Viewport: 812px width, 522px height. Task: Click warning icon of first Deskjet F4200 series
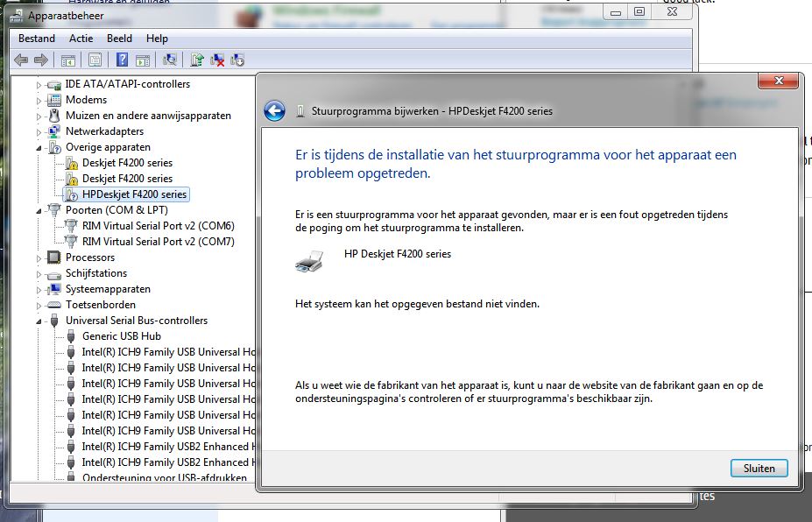click(x=72, y=163)
